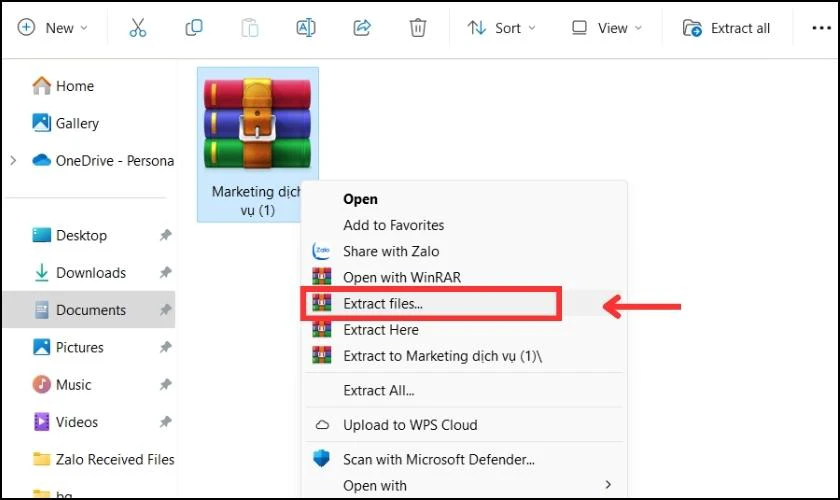Unpin Pictures using its pin icon
The image size is (840, 500).
coord(166,347)
